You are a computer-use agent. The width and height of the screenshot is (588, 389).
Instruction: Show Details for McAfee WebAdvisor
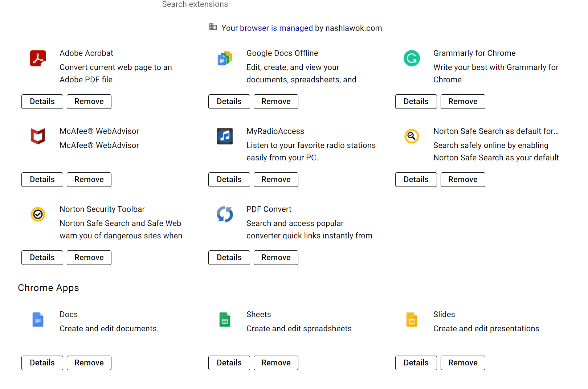(42, 180)
